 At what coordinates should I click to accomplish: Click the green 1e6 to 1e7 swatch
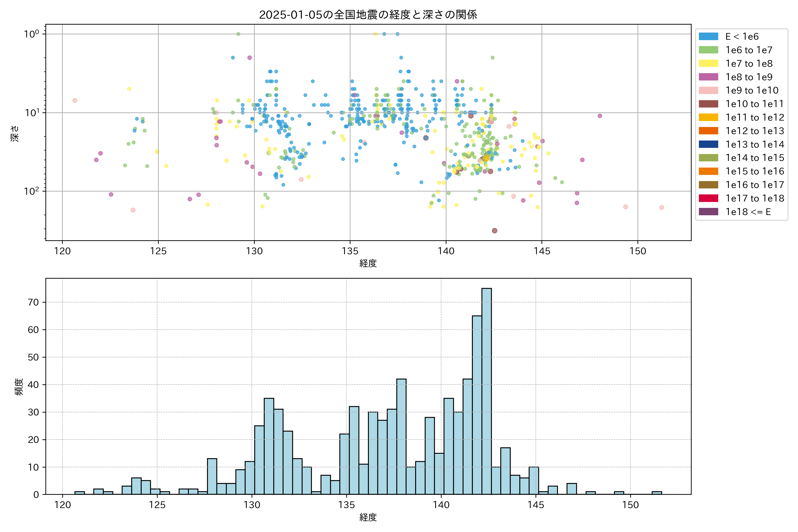(708, 50)
